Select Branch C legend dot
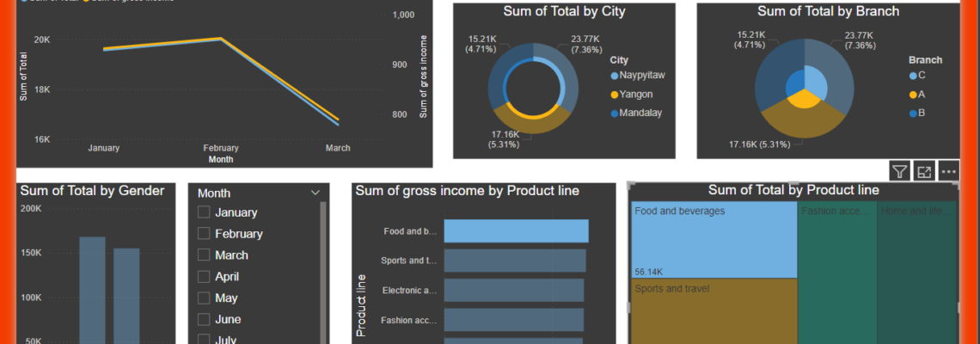The image size is (980, 344). tap(913, 76)
